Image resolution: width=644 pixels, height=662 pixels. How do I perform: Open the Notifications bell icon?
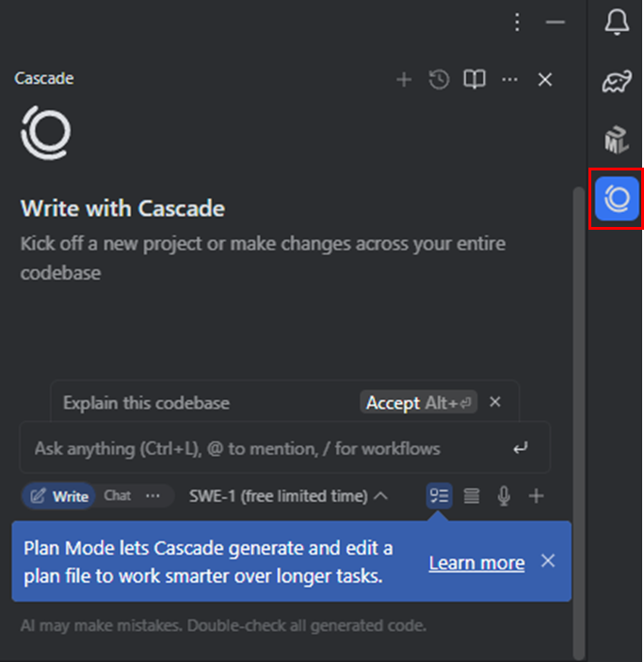click(x=617, y=22)
